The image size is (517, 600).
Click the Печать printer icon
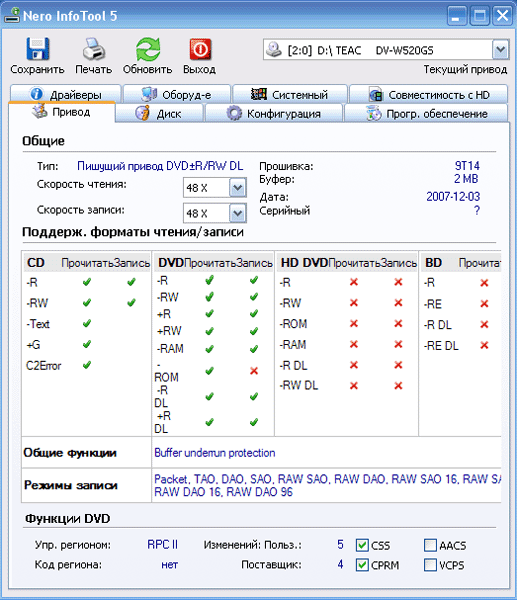click(94, 49)
